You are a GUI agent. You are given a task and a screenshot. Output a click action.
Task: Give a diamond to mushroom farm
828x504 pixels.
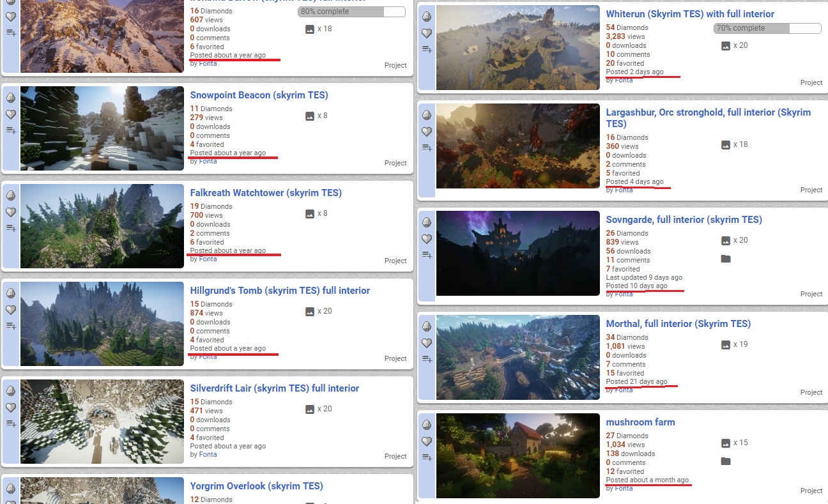click(427, 425)
